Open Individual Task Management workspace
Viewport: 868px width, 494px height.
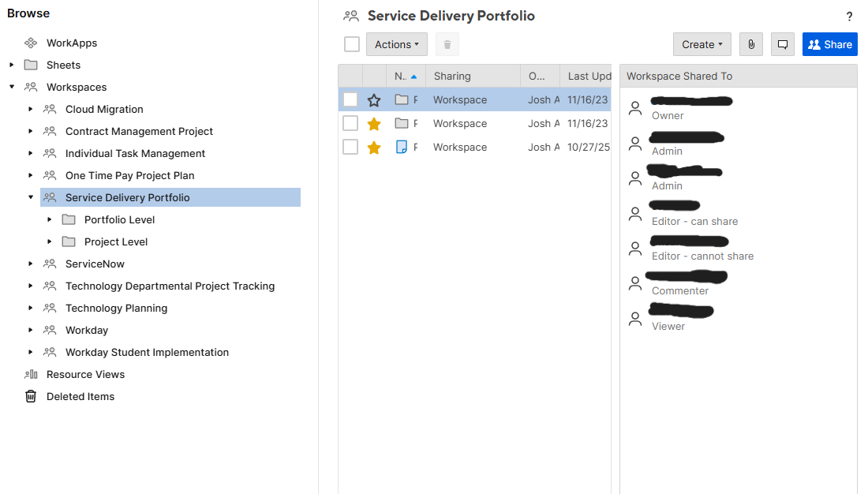tap(135, 153)
